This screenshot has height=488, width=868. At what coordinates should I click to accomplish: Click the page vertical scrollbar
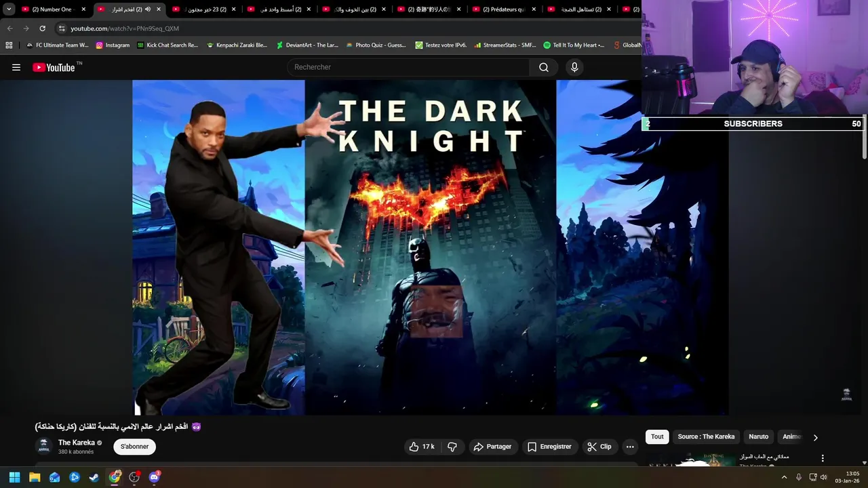coord(865,136)
